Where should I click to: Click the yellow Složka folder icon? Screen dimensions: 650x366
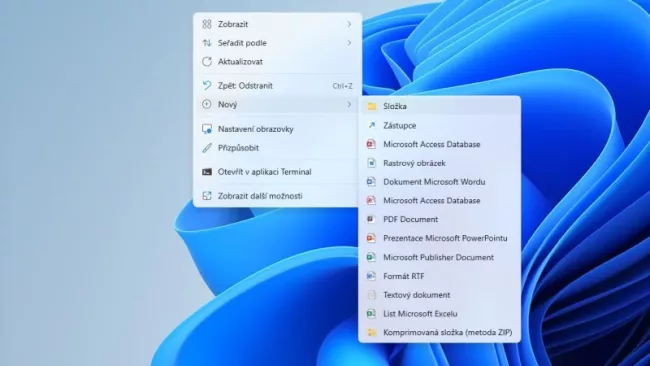pos(371,106)
